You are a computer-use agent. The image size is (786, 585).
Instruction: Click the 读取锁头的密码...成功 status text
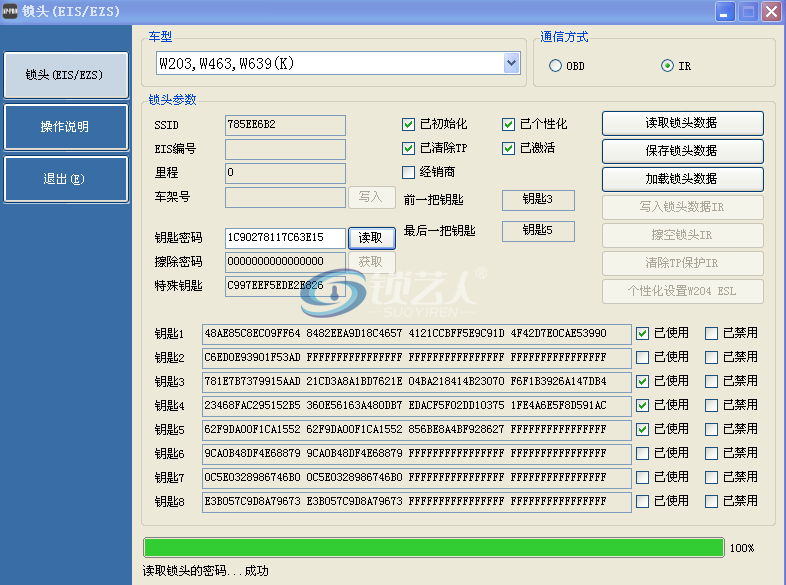(x=206, y=571)
